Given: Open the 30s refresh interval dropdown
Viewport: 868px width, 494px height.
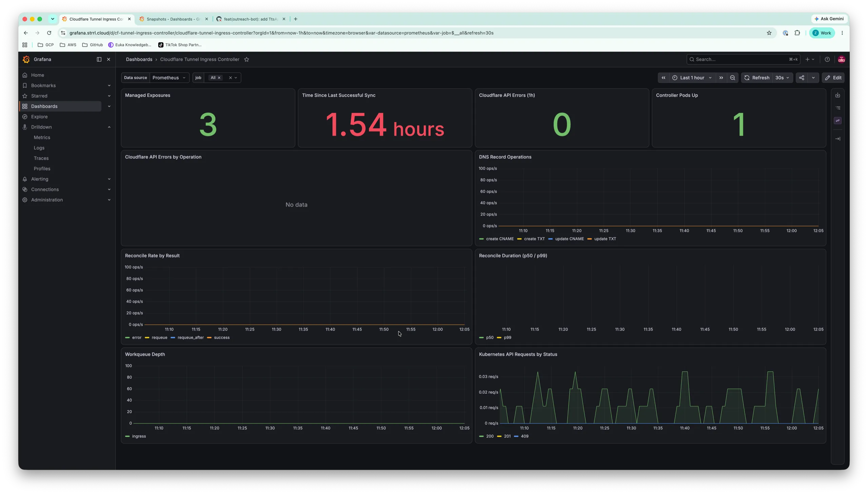Looking at the screenshot, I should coord(782,78).
